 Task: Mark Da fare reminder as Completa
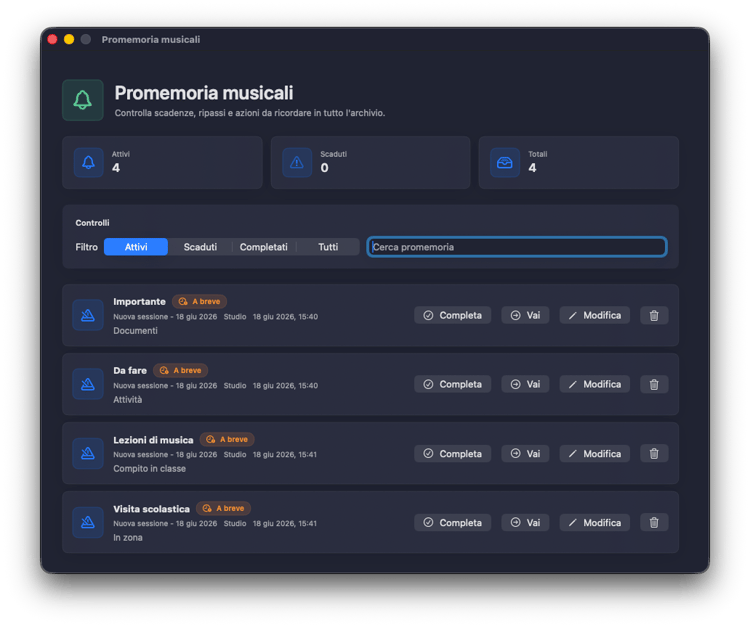[452, 384]
